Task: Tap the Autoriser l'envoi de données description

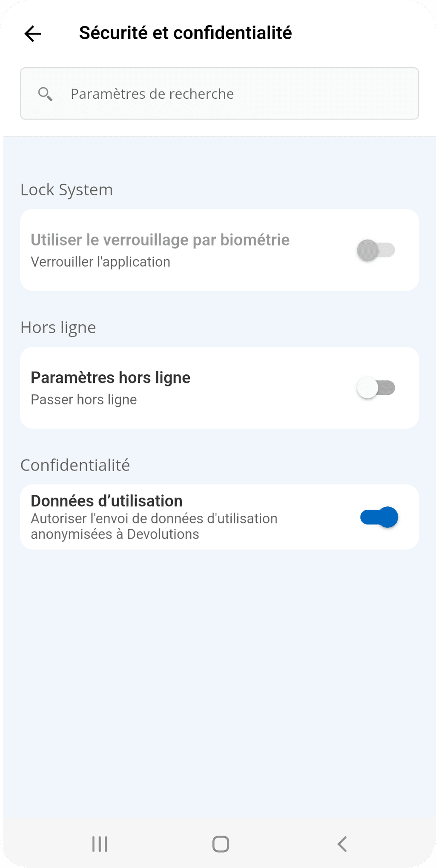Action: coord(154,519)
